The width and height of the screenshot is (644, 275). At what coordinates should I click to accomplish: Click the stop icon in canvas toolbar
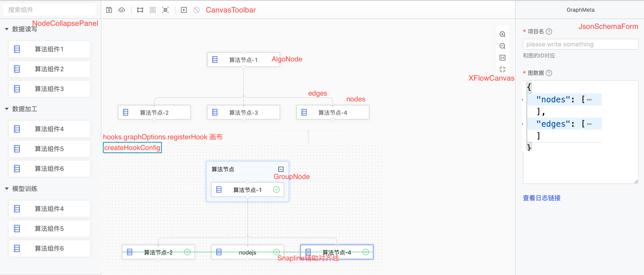click(x=196, y=10)
